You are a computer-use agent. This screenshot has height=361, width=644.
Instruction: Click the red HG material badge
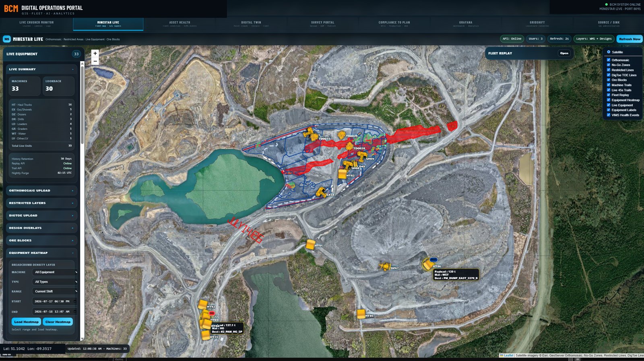pyautogui.click(x=212, y=313)
